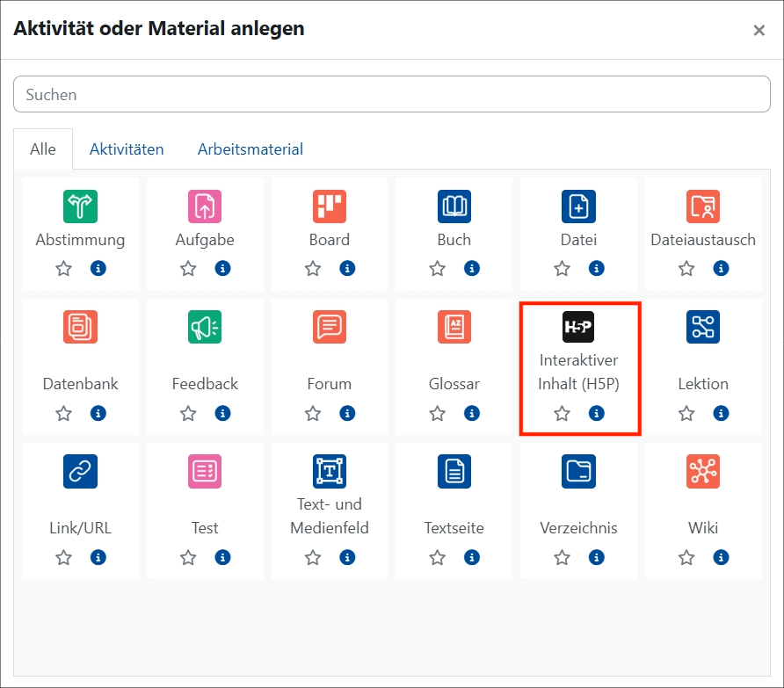The image size is (784, 688).
Task: Toggle the star to favorite Forum
Action: 312,413
